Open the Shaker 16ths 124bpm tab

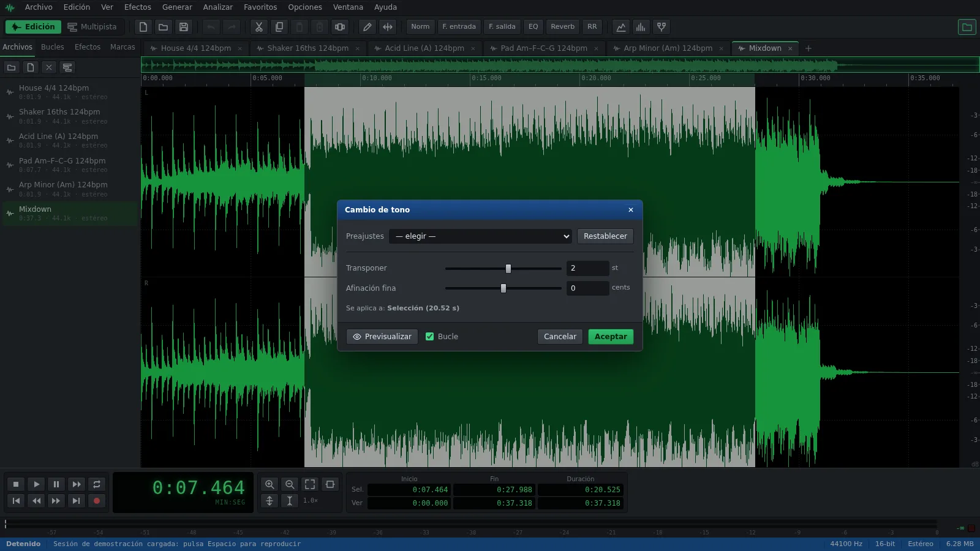point(307,48)
